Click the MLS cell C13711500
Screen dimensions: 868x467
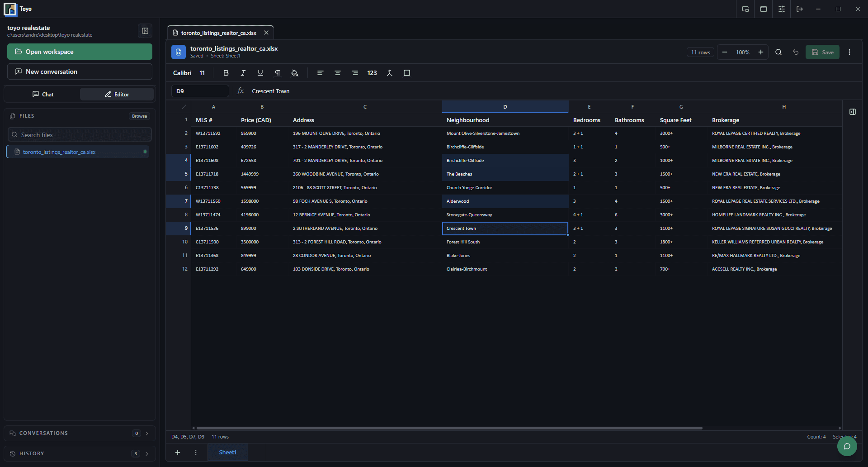coord(213,242)
